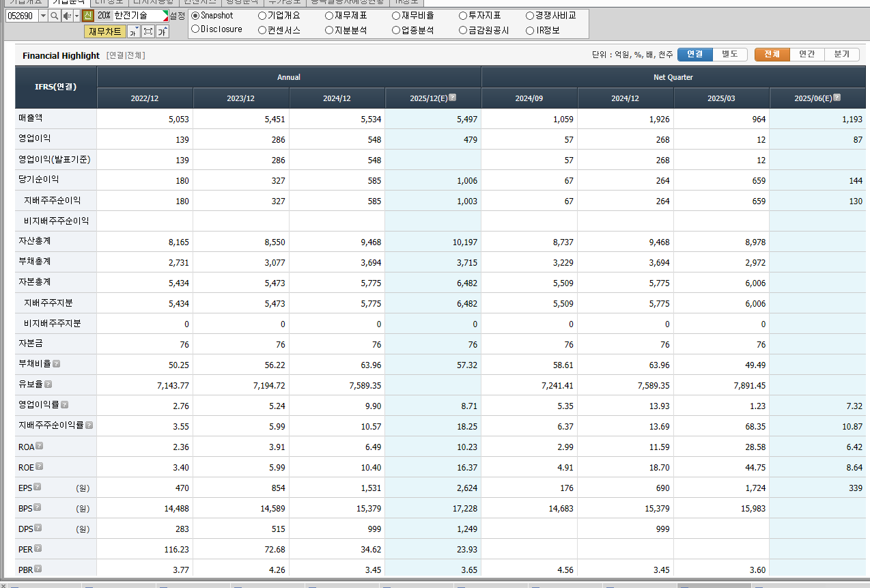Viewport: 870px width, 588px height.
Task: Select the 전체 period tab
Action: point(772,55)
